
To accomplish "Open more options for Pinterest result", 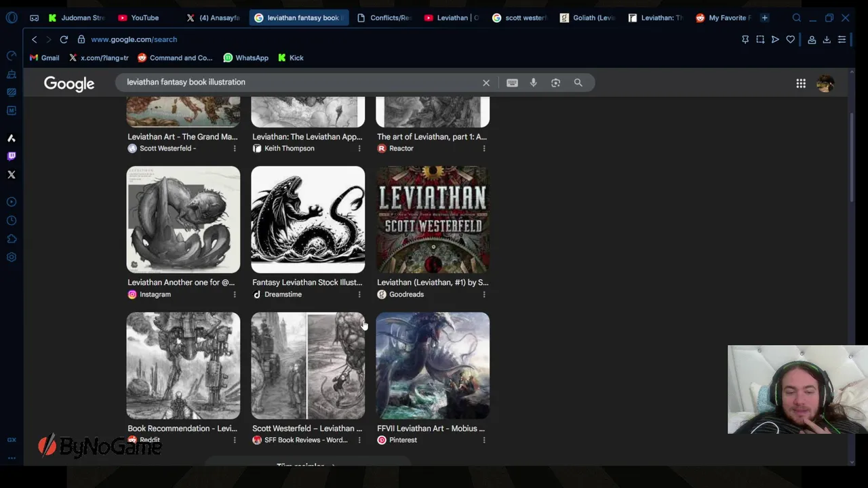I will (484, 440).
